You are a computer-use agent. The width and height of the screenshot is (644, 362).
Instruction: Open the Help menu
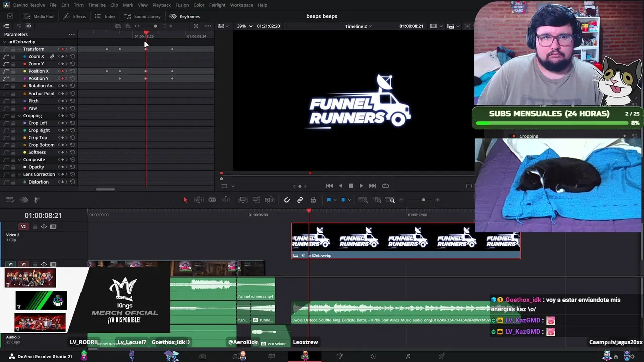tap(262, 5)
